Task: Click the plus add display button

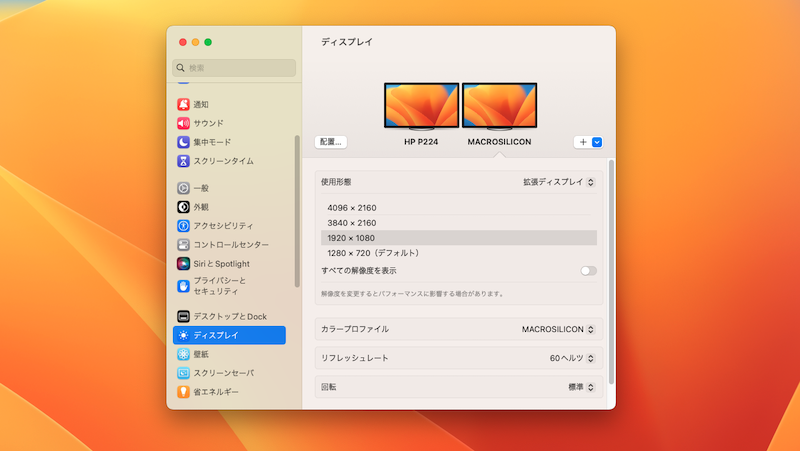Action: pyautogui.click(x=583, y=142)
